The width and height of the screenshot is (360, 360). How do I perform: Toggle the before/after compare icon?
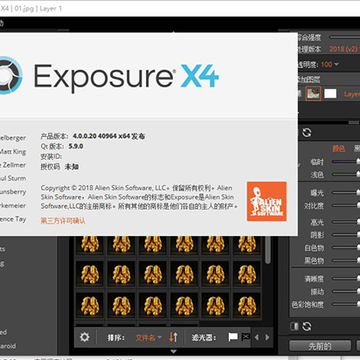(294, 327)
